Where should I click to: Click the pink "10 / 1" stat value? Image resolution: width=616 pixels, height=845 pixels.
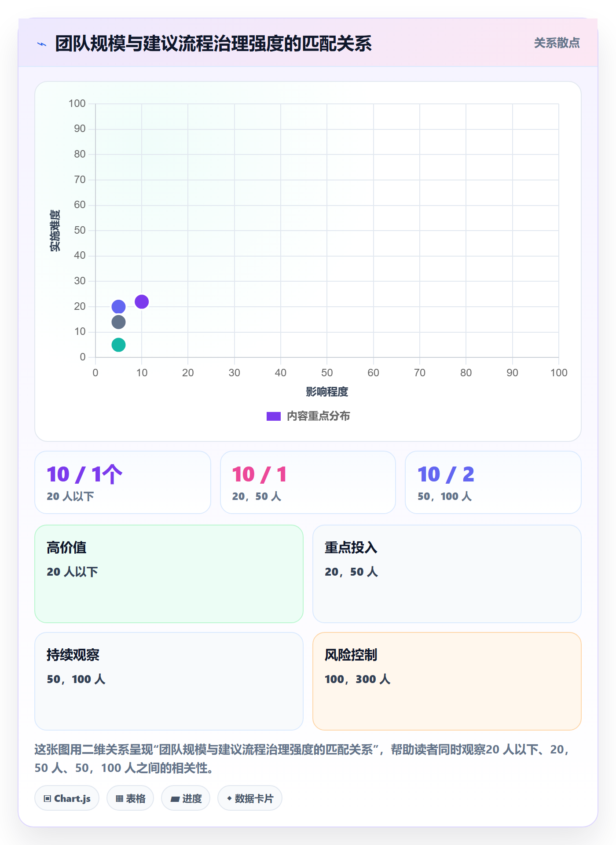(x=259, y=474)
